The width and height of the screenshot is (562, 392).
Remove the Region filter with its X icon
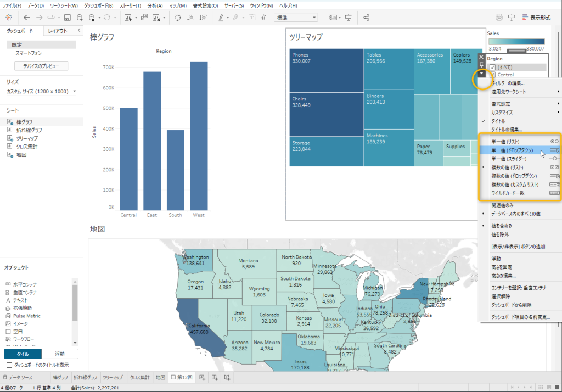click(x=481, y=57)
